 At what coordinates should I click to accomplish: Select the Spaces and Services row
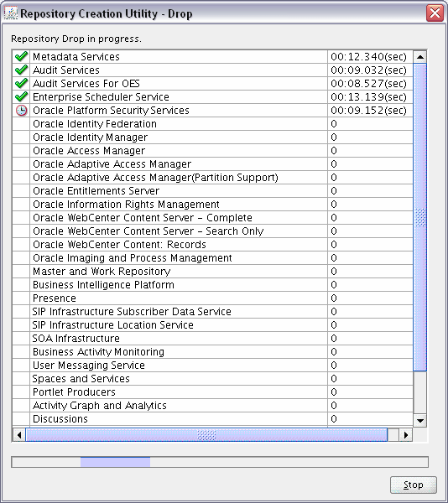pos(212,379)
